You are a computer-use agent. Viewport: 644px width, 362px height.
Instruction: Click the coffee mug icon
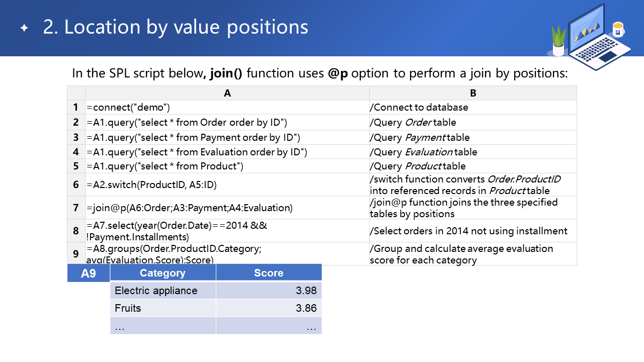click(618, 30)
